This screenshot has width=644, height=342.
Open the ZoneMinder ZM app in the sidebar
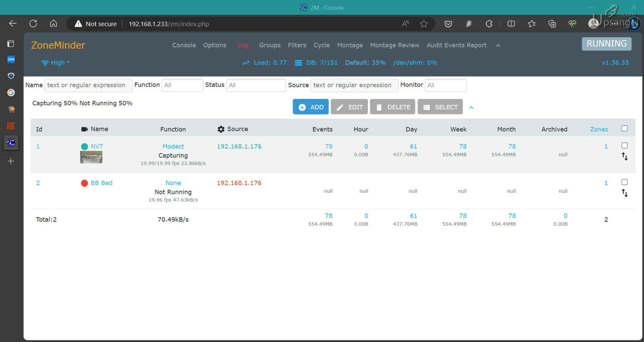[x=11, y=142]
